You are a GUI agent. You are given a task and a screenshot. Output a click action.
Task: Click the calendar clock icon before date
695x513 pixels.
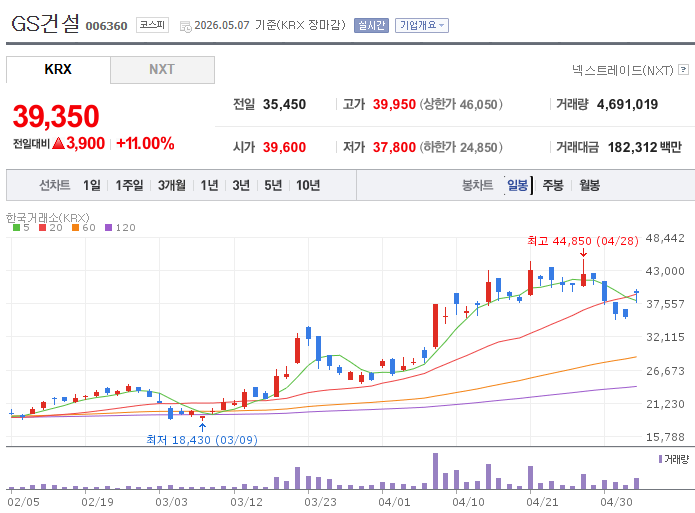point(185,27)
